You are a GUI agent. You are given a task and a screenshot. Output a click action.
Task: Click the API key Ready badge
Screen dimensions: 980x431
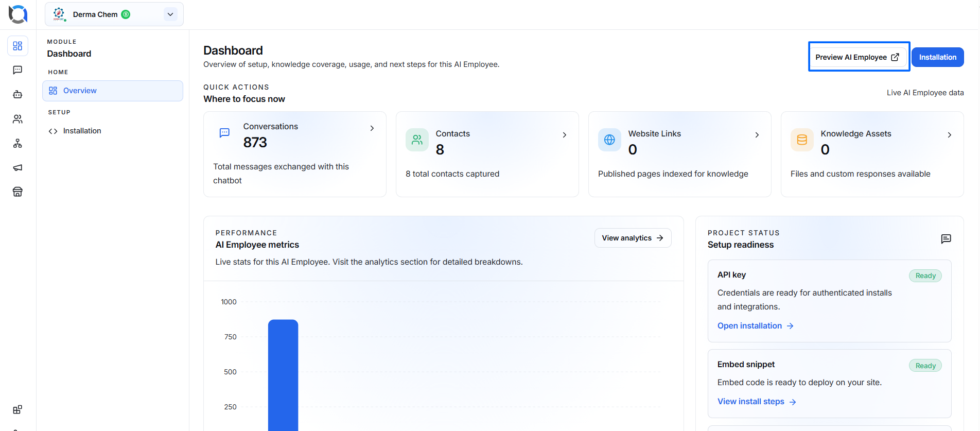pyautogui.click(x=925, y=275)
